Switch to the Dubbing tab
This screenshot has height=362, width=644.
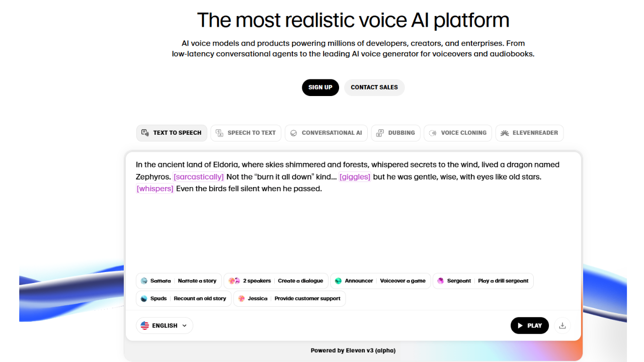point(395,133)
